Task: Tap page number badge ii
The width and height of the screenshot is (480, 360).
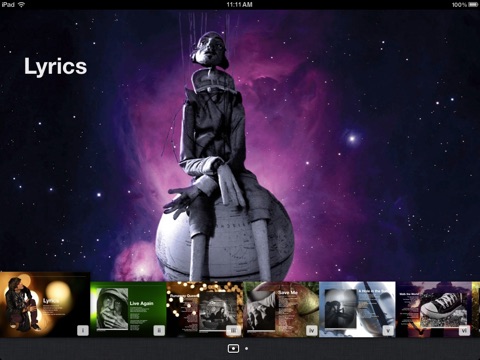Action: click(159, 330)
